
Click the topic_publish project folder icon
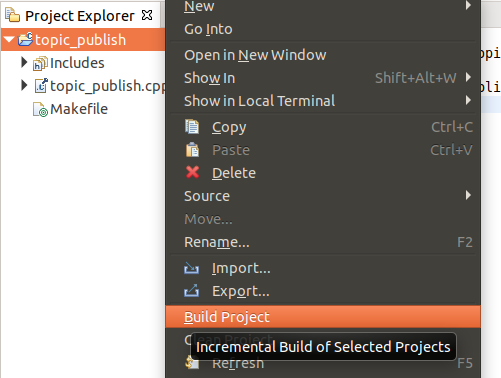[25, 39]
